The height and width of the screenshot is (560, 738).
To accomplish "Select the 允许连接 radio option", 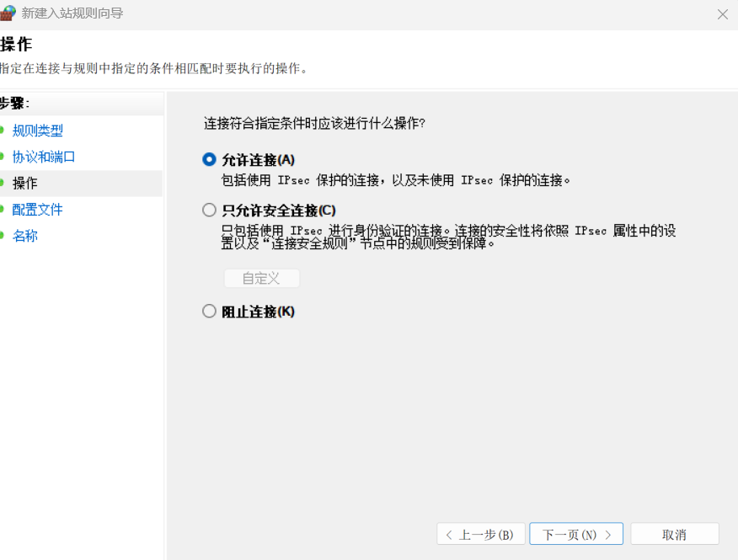I will (x=209, y=159).
